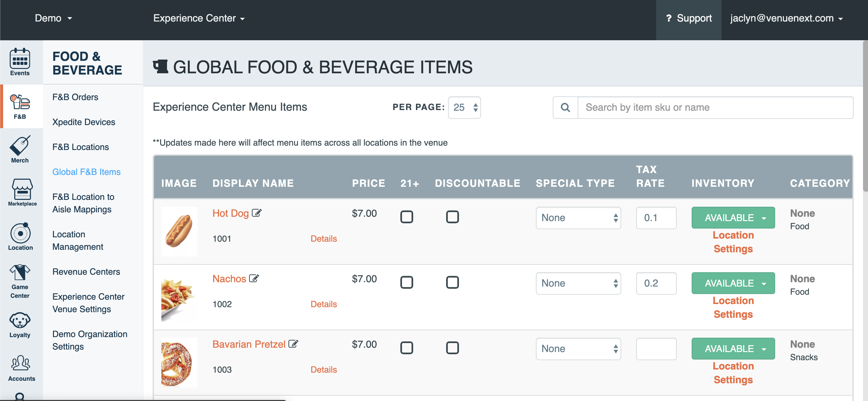868x401 pixels.
Task: Click the Bavarian Pretzel name link
Action: pyautogui.click(x=249, y=344)
